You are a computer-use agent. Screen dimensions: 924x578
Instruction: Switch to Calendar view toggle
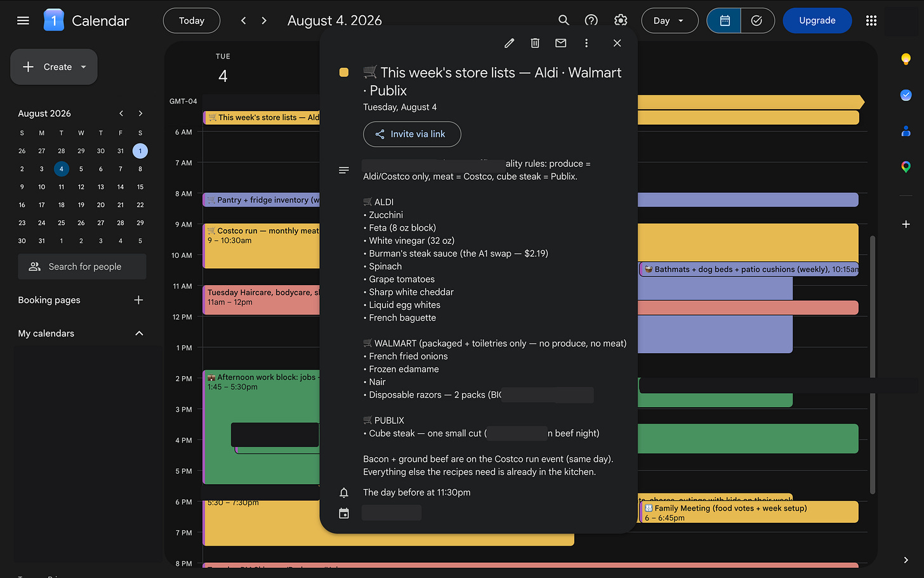(724, 20)
